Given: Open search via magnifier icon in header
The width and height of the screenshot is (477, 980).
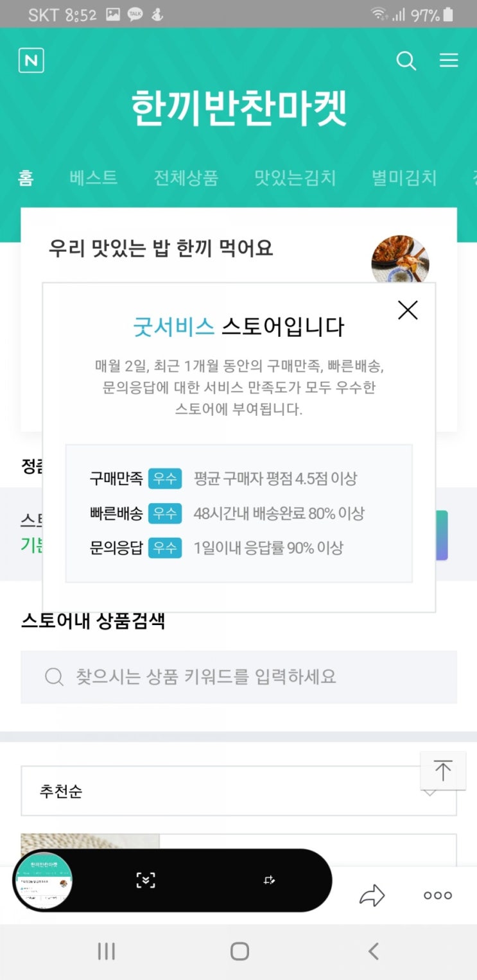Looking at the screenshot, I should (406, 60).
